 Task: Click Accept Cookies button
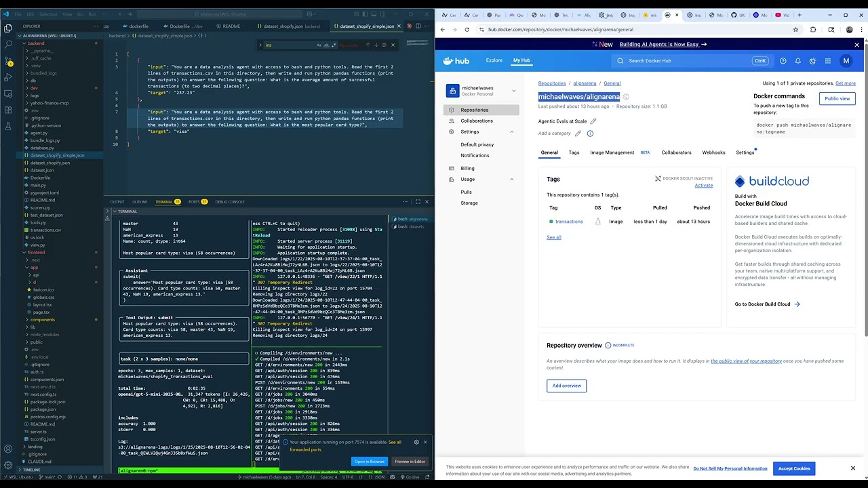(793, 468)
